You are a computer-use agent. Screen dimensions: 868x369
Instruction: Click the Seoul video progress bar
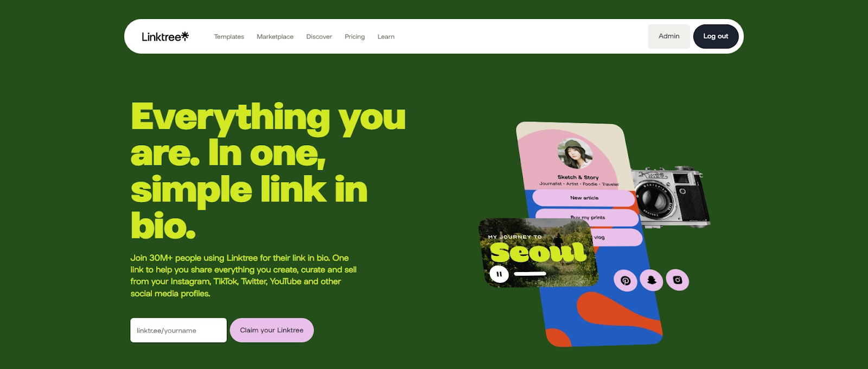pyautogui.click(x=530, y=274)
